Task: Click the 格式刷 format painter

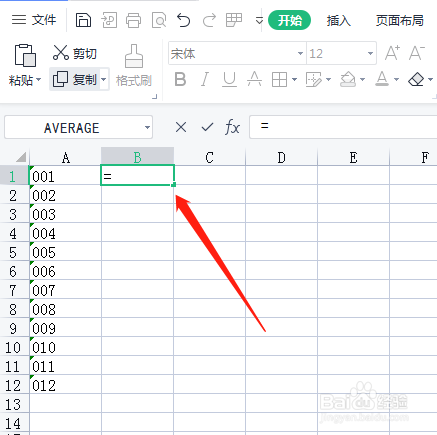Action: pos(134,66)
